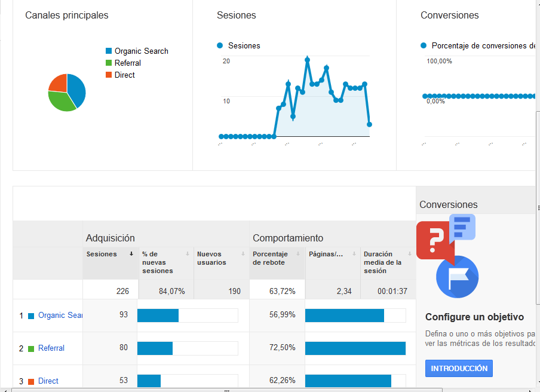Click the total sessions value 226
The width and height of the screenshot is (540, 392).
(122, 292)
